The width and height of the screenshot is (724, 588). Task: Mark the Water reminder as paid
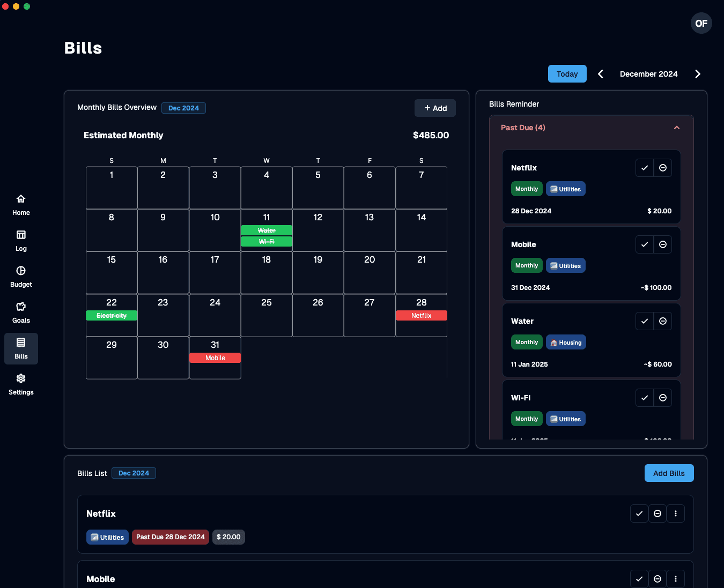645,321
